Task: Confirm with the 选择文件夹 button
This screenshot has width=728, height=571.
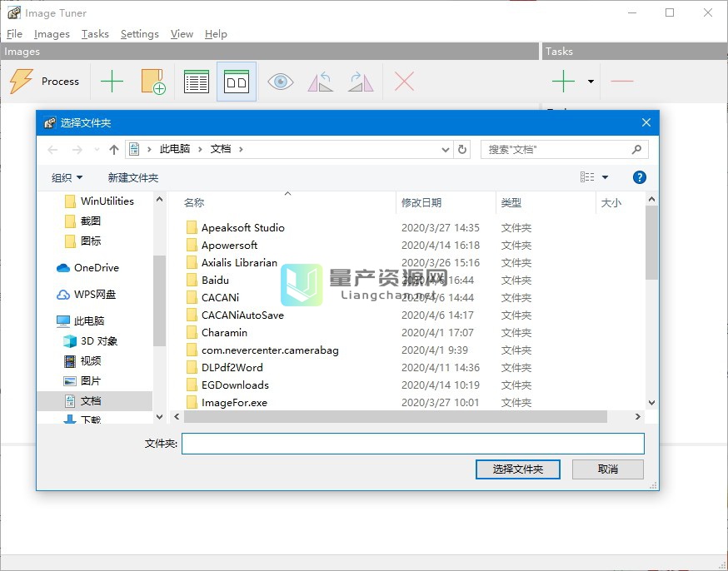Action: coord(517,469)
